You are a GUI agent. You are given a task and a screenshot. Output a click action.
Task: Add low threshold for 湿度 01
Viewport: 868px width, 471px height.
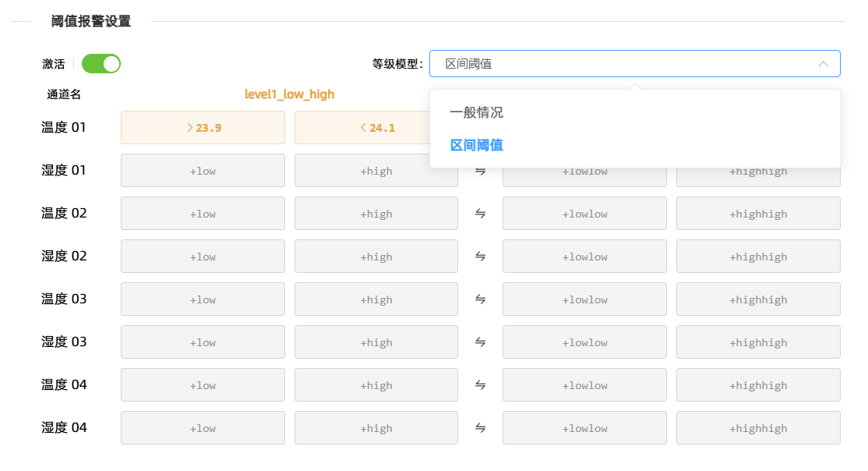(203, 171)
